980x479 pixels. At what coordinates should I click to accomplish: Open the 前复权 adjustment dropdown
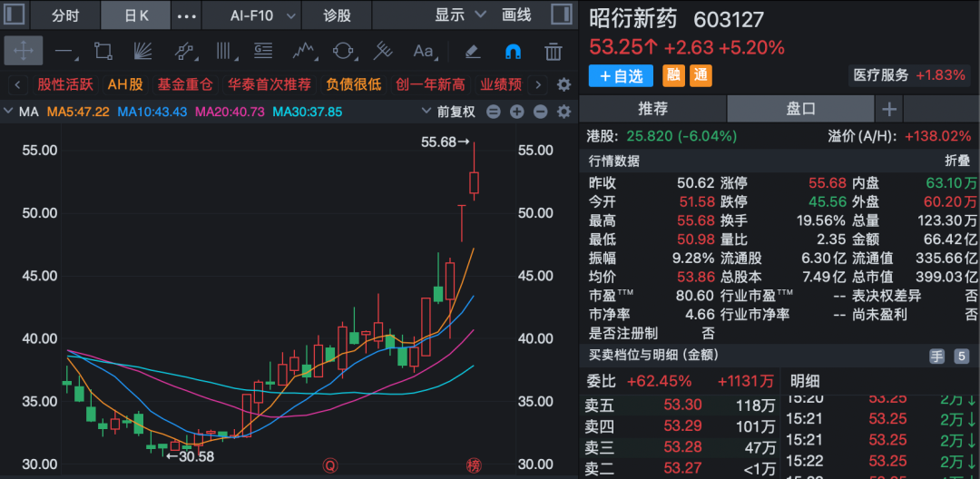pyautogui.click(x=447, y=112)
